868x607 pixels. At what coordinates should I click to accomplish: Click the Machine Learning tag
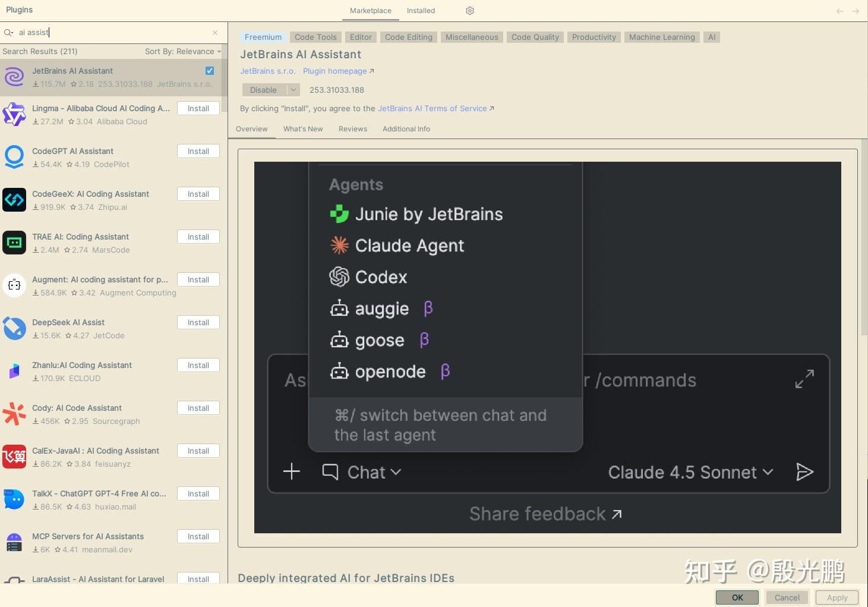point(662,37)
